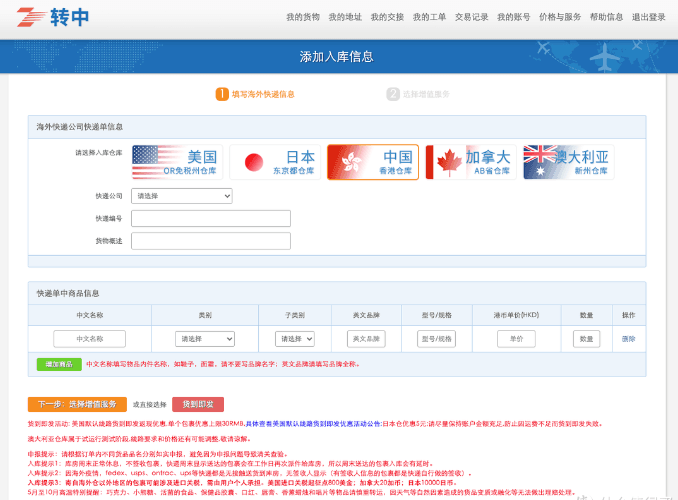Open 价格与服务 in the top menu
The width and height of the screenshot is (678, 500).
click(x=560, y=17)
